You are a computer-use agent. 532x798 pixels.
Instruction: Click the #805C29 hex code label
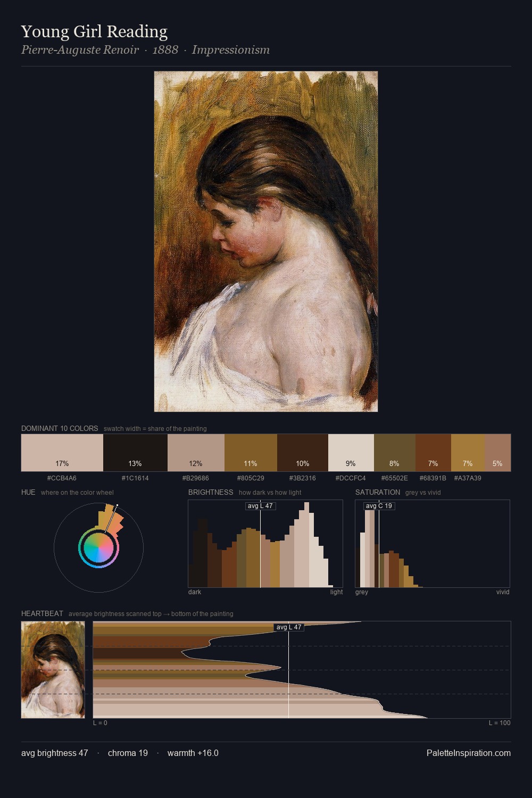click(x=251, y=478)
